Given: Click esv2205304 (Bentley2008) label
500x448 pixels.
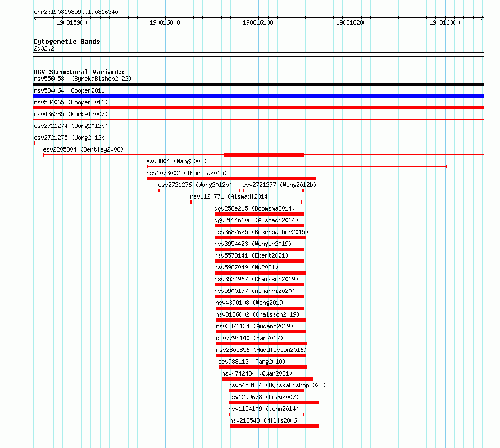Looking at the screenshot, I should click(83, 149).
